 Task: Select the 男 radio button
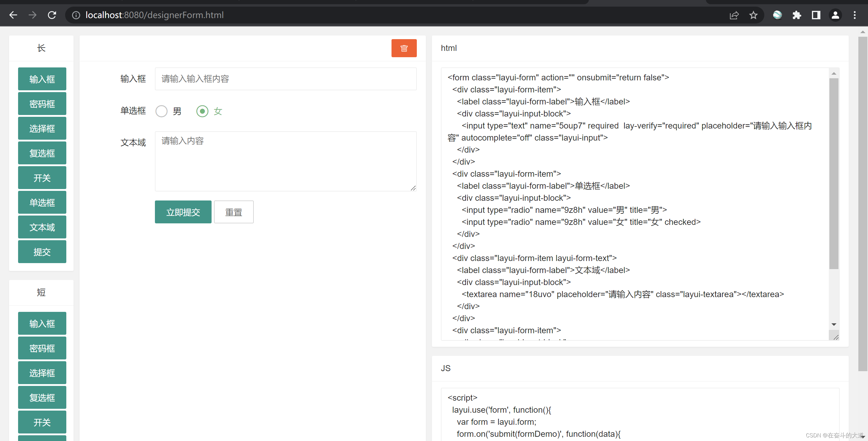(x=162, y=111)
